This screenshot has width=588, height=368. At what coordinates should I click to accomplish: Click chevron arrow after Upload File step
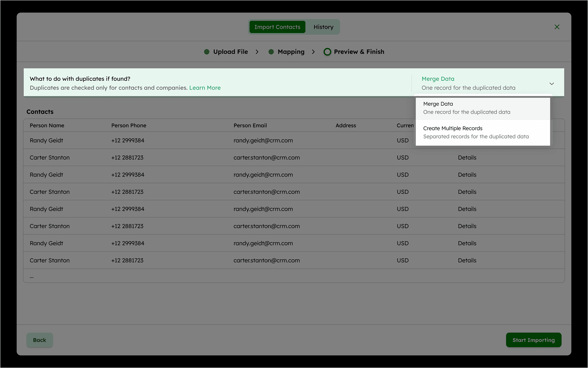click(x=257, y=52)
